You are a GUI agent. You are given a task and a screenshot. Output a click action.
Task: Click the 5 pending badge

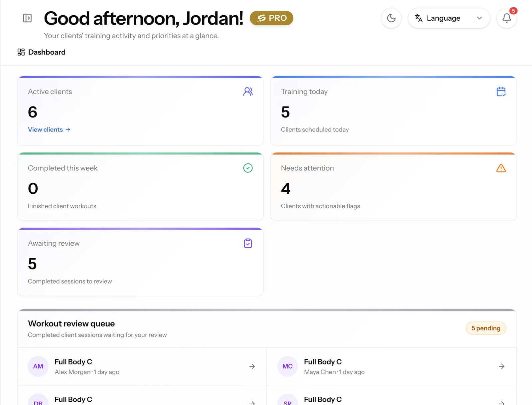click(486, 328)
